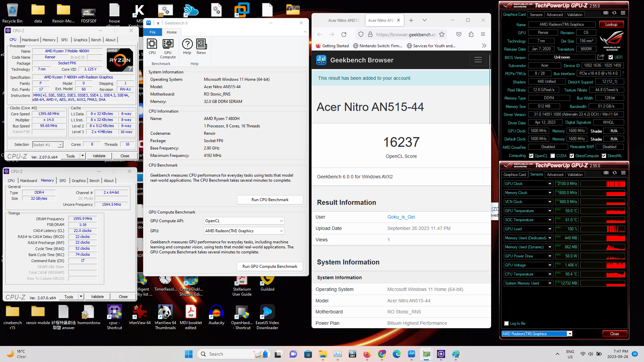Viewport: 644px width, 362px height.
Task: Click GPU Load sensor graph
Action: 603,229
